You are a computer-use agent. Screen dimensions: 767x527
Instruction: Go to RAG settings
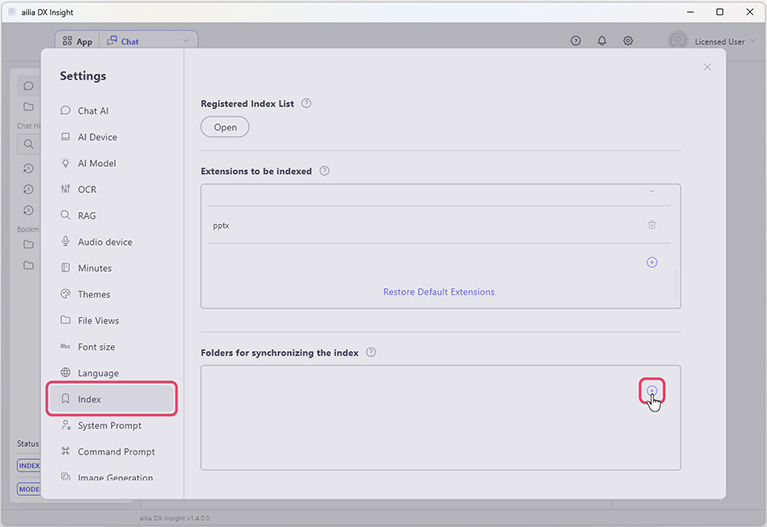pos(87,216)
